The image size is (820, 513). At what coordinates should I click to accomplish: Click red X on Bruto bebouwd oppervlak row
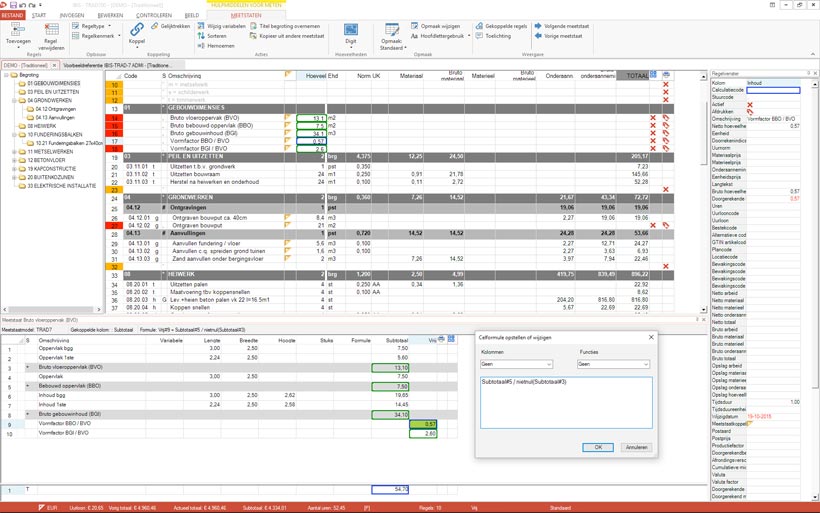[653, 126]
